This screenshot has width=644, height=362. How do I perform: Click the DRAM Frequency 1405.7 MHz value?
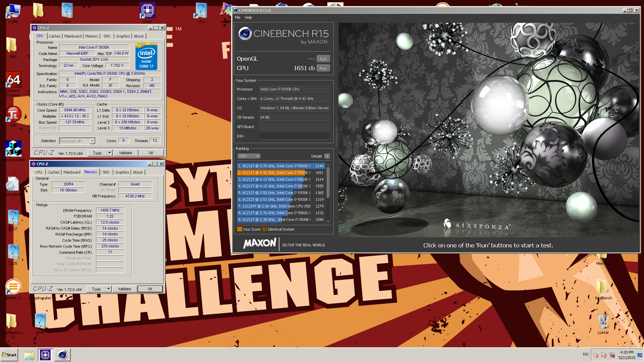tap(110, 210)
